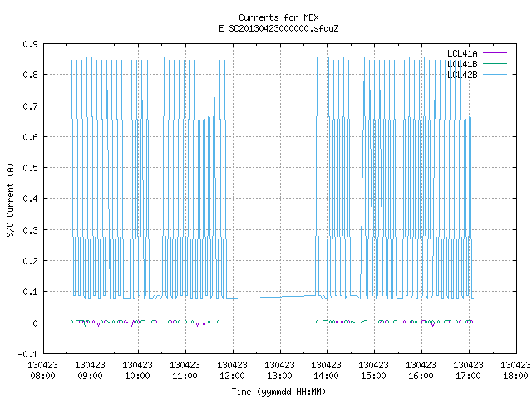Screen dimensions: 532x399
Task: Click the 130423 17:00 time tick label
Action: [x=468, y=371]
